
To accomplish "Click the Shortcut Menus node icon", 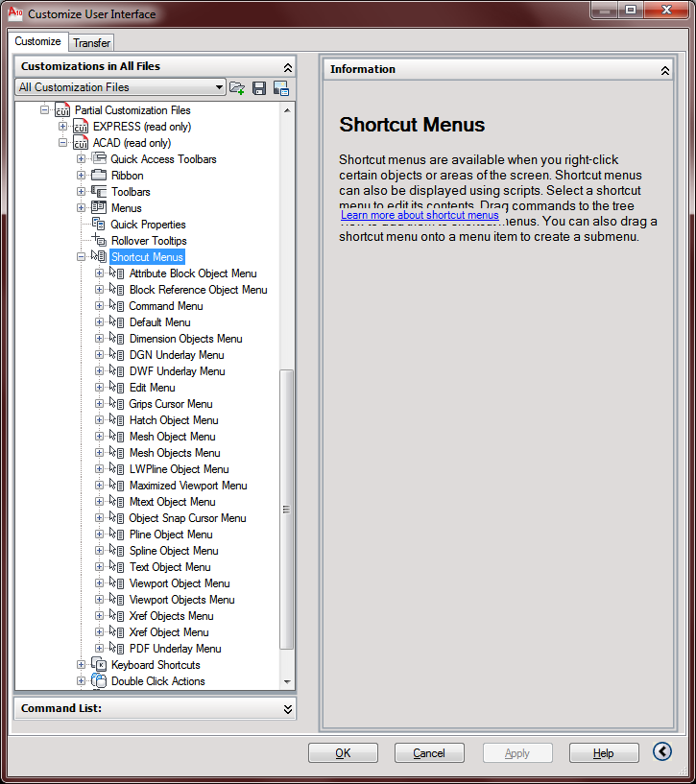I will tap(99, 256).
